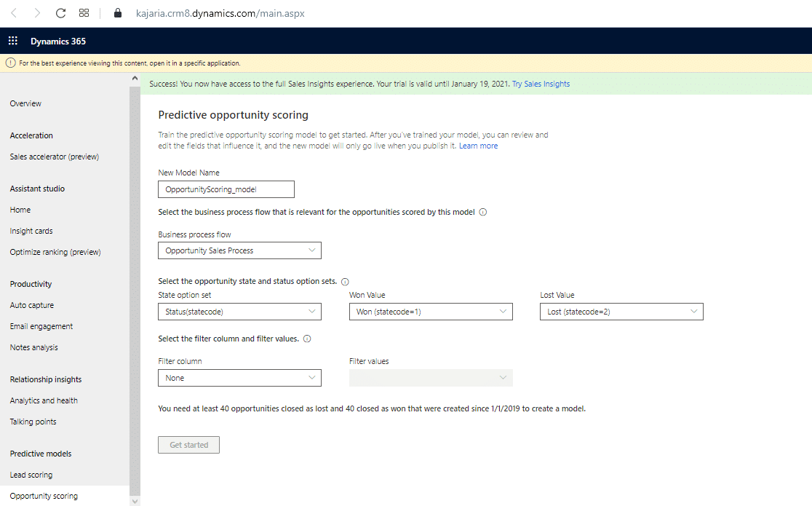812x506 pixels.
Task: Click the 'You need at least 40 opportunities' message
Action: [372, 409]
